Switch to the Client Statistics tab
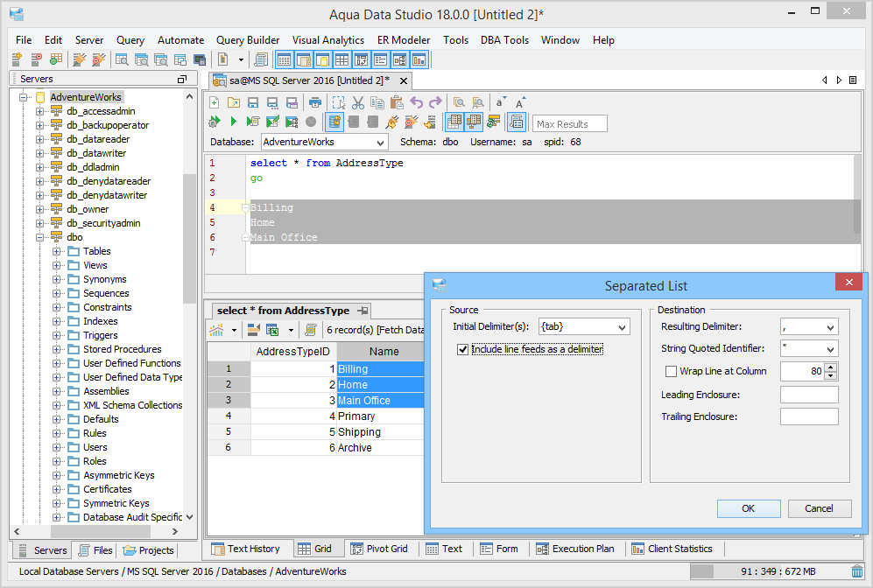This screenshot has width=873, height=588. tap(672, 549)
